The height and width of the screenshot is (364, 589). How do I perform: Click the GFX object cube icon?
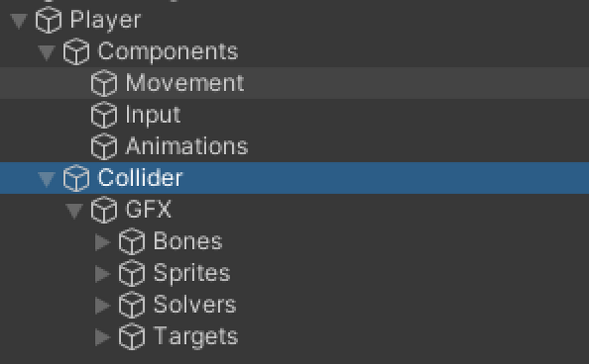coord(104,210)
